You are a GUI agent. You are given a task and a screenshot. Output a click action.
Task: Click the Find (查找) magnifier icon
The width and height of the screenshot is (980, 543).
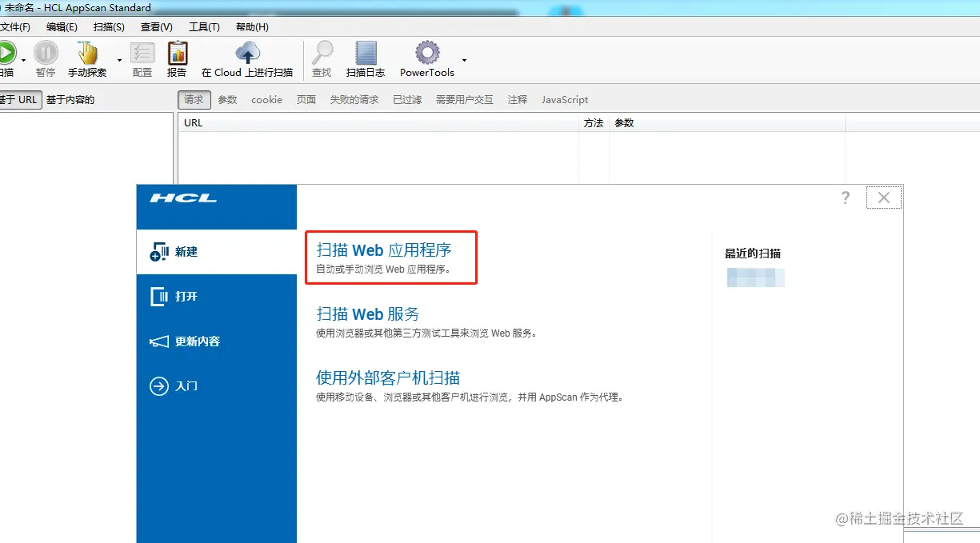pyautogui.click(x=322, y=53)
